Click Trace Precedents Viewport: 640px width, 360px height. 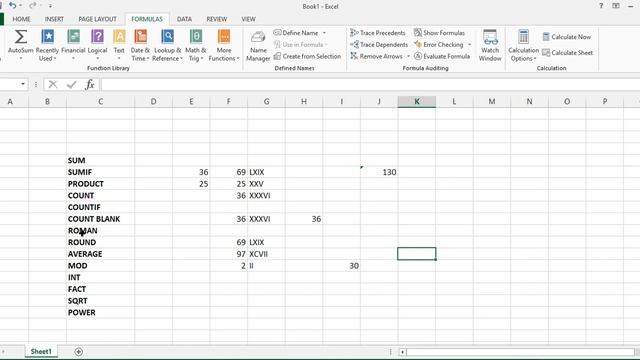pyautogui.click(x=378, y=33)
